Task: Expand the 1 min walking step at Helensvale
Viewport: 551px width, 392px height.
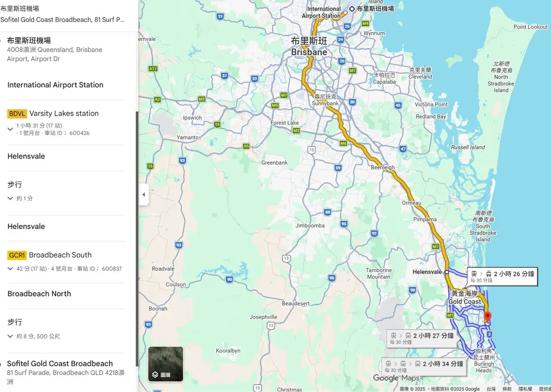Action: (10, 198)
